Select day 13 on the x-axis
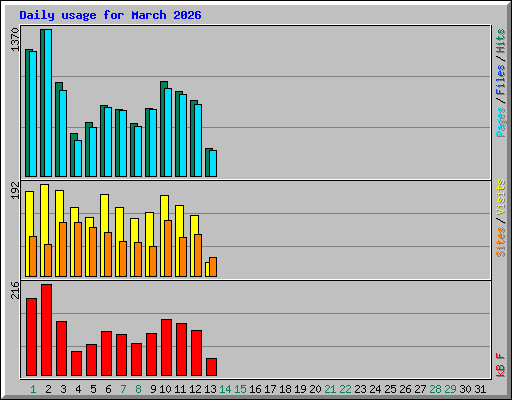The image size is (512, 400). (210, 389)
